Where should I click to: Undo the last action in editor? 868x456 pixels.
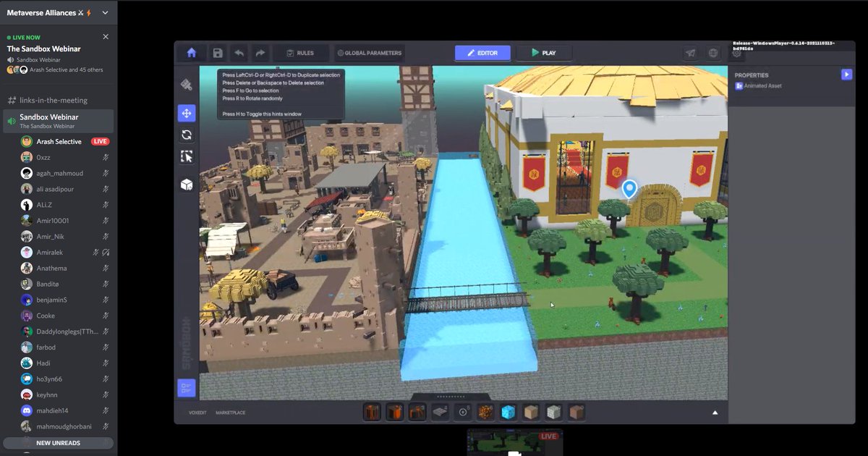tap(239, 53)
